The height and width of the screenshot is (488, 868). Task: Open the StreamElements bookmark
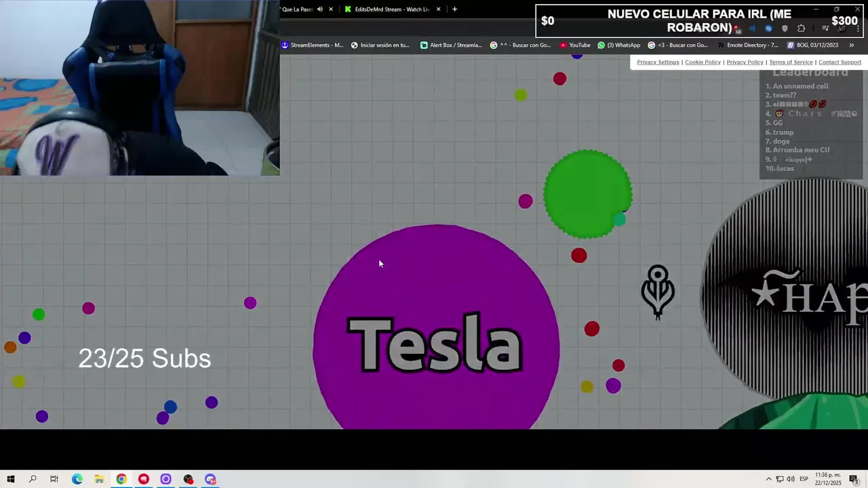(313, 45)
